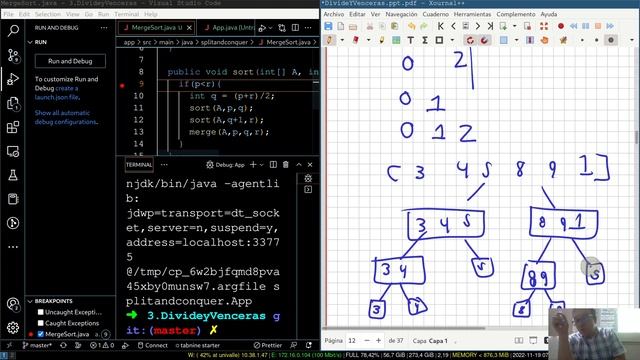Click page number field showing 12
Viewport: 640px width, 360px height.
(352, 340)
